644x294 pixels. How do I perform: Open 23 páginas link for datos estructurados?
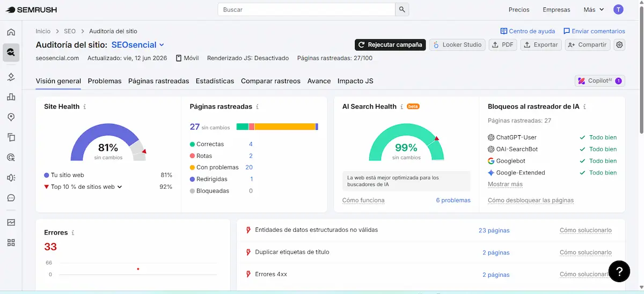click(494, 231)
